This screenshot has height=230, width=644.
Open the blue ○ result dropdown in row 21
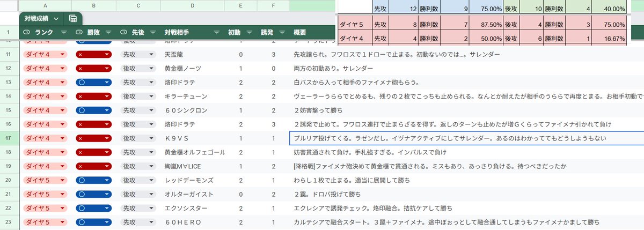93,194
